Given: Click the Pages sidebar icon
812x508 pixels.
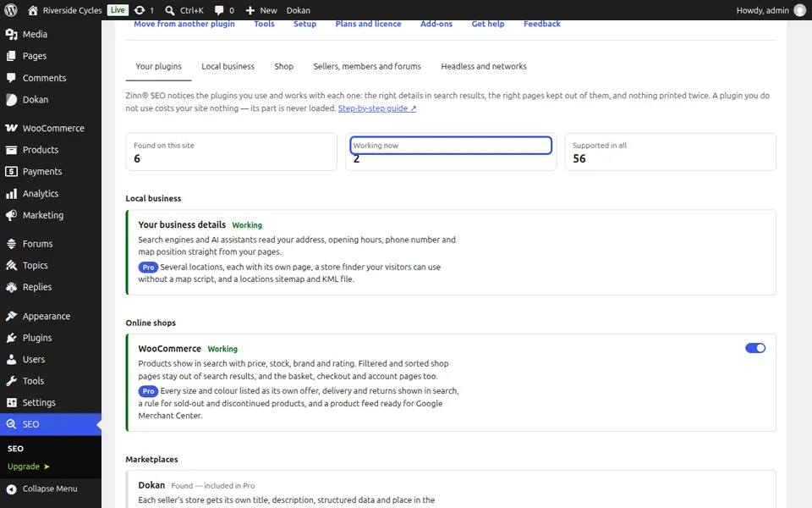Looking at the screenshot, I should pos(11,56).
